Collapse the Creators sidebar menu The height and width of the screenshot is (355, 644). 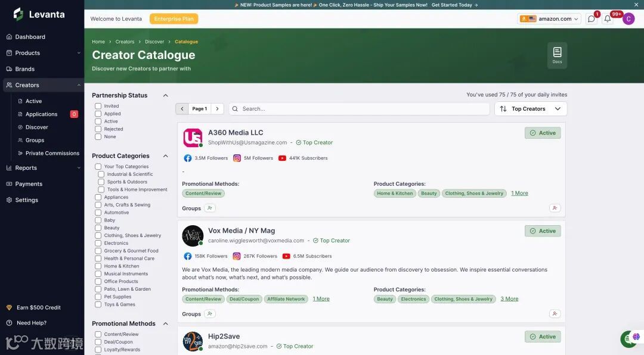point(79,85)
